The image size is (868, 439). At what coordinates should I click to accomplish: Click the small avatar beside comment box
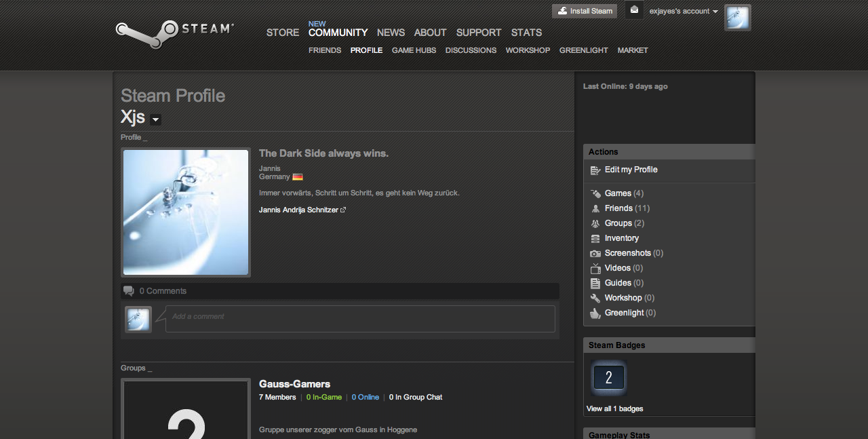tap(138, 319)
